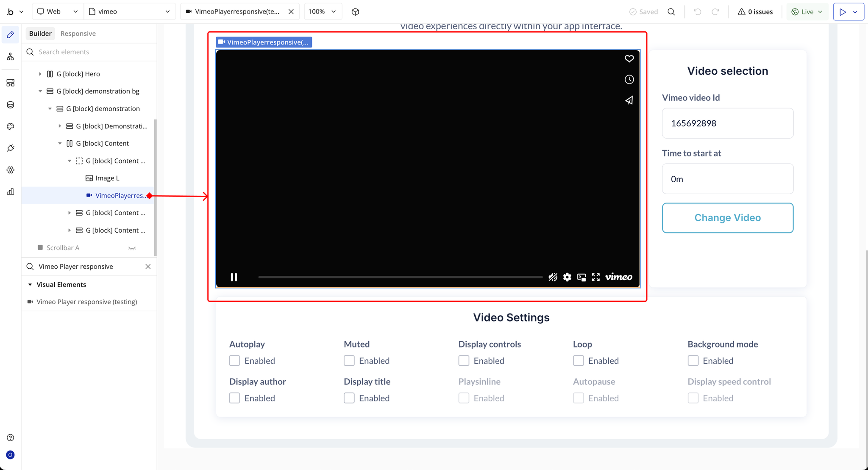Click the fullscreen icon in player

point(595,277)
